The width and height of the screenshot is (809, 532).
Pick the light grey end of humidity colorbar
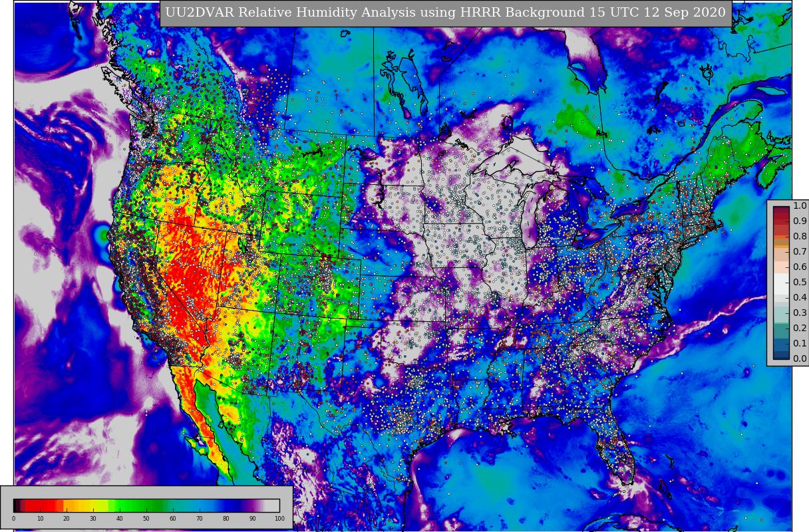(273, 505)
